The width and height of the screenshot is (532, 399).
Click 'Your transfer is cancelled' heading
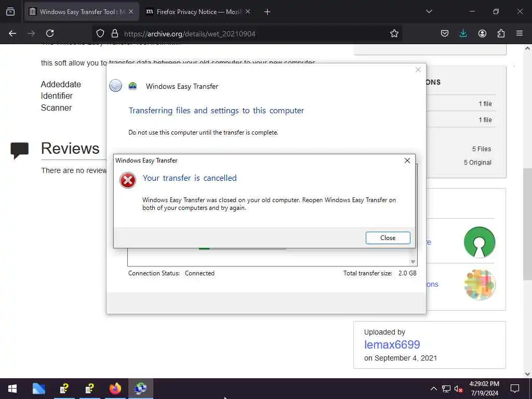click(190, 178)
